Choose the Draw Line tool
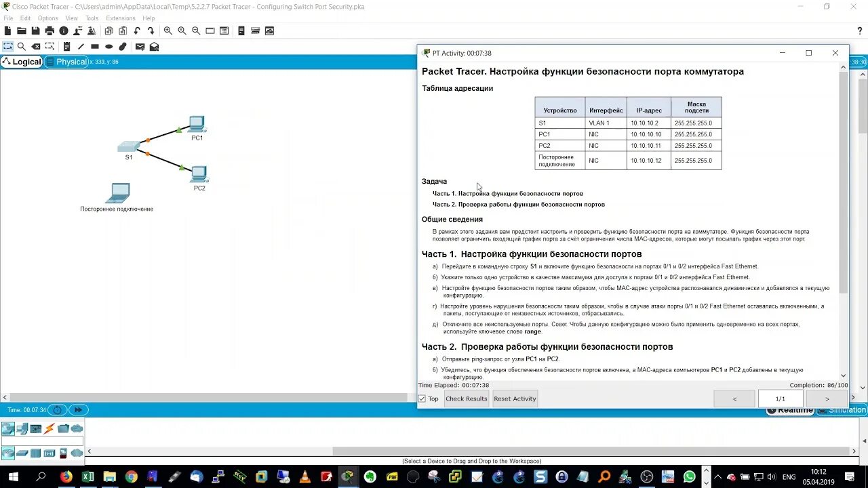Viewport: 868px width, 488px height. tap(81, 47)
